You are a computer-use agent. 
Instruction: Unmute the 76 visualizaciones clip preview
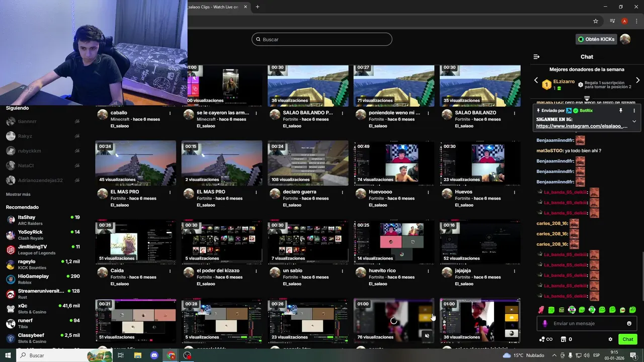point(427,335)
